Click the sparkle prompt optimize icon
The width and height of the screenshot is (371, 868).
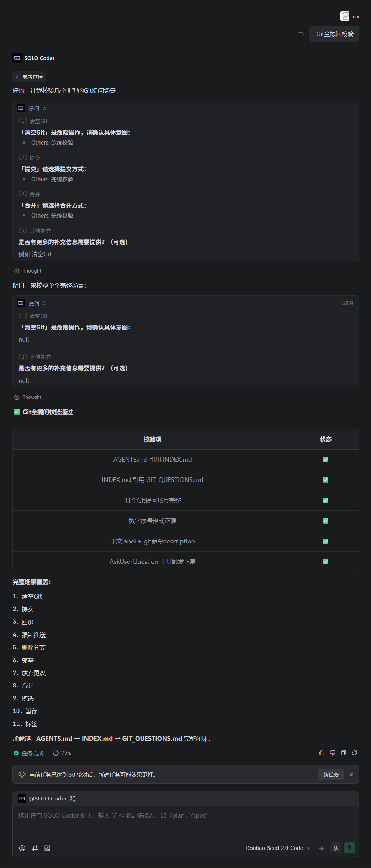pyautogui.click(x=322, y=848)
